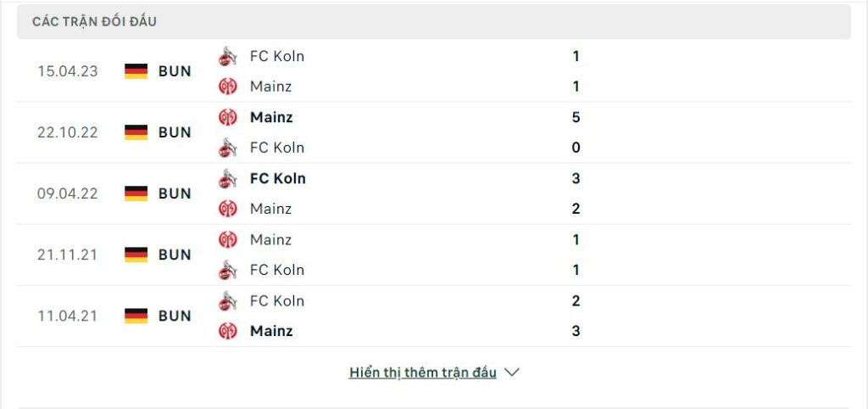Click German flag beside 15.04.23 date
868x409 pixels.
pos(136,71)
